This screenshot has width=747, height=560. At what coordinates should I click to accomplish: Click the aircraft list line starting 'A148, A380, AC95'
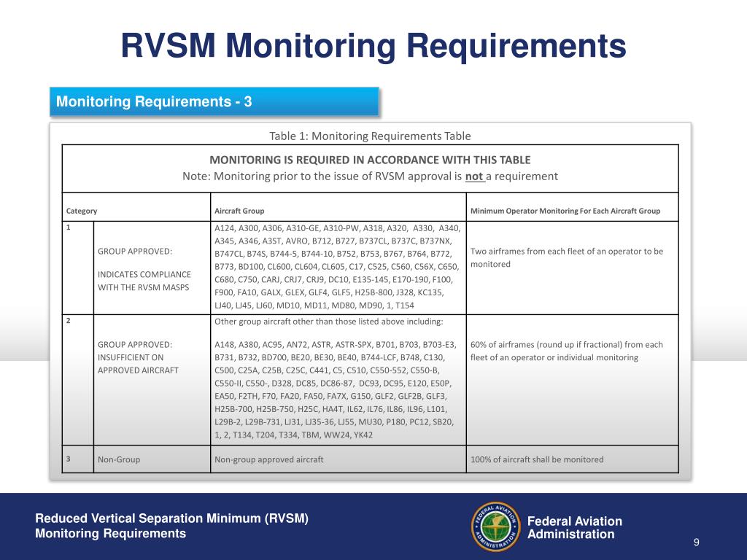tap(336, 344)
